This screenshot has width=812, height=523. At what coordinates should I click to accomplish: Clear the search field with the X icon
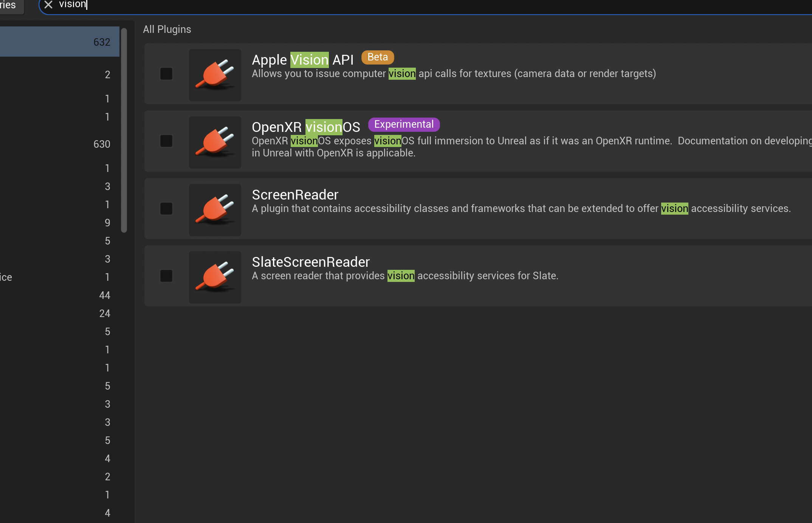[48, 5]
